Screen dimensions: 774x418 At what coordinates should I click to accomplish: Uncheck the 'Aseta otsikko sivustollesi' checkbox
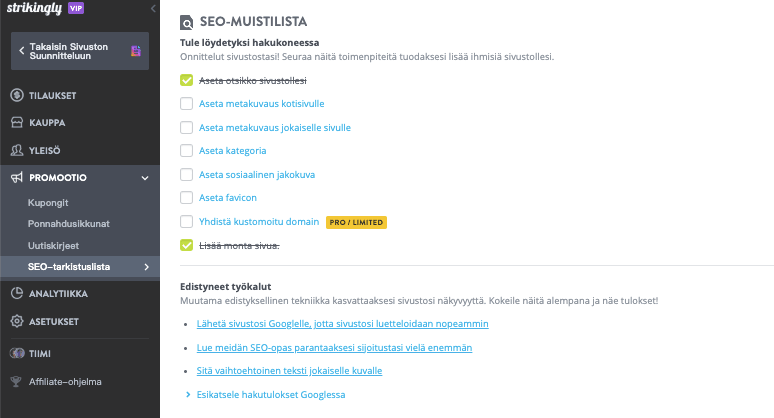click(187, 80)
